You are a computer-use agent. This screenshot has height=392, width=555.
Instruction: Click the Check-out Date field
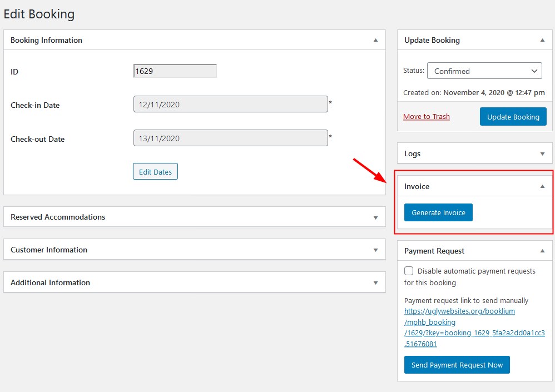click(x=230, y=138)
